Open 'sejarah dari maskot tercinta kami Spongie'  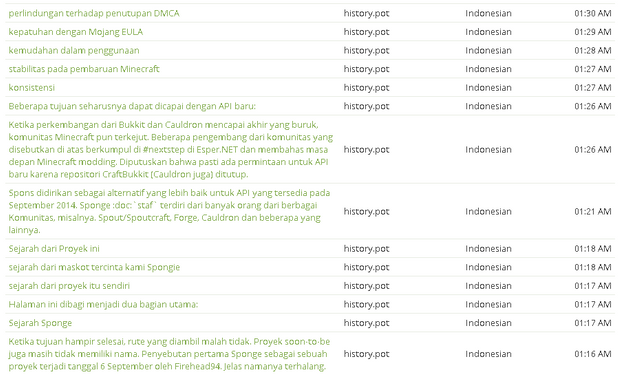coord(94,267)
